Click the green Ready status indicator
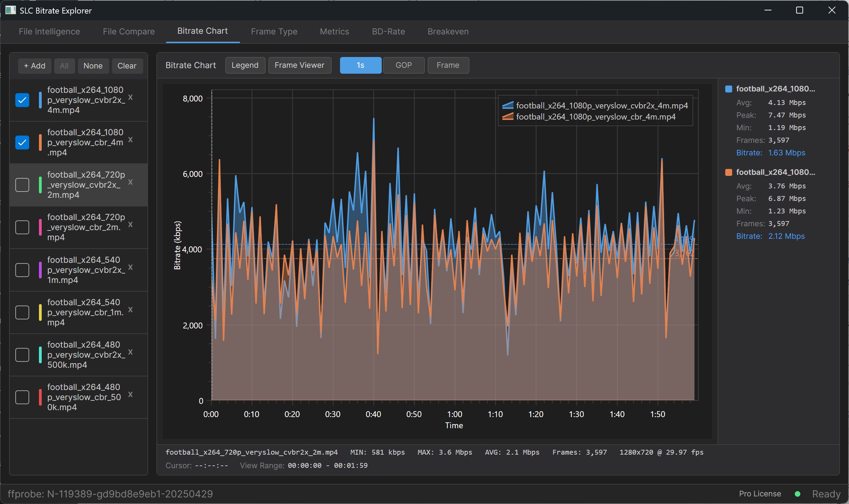This screenshot has height=504, width=849. (x=798, y=494)
